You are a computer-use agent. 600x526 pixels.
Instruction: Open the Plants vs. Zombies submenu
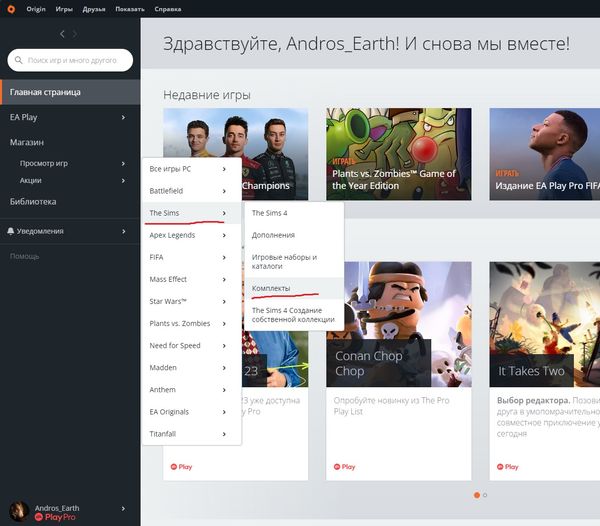tap(192, 324)
